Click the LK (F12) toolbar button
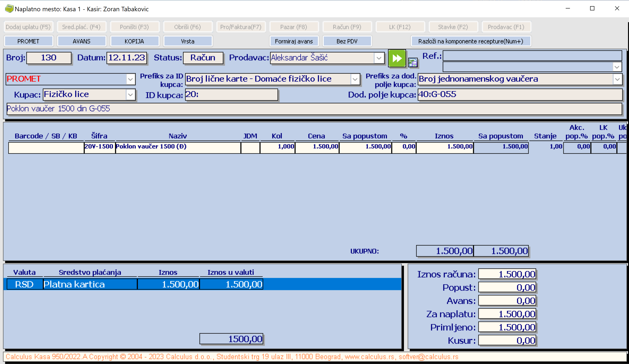 (x=400, y=27)
